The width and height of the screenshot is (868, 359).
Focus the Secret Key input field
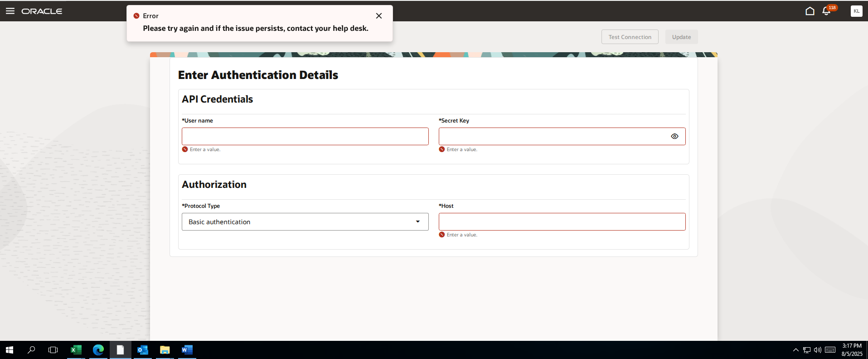(x=562, y=136)
